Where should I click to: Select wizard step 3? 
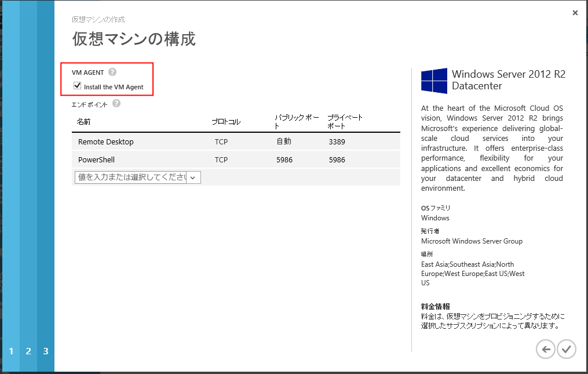(x=46, y=351)
